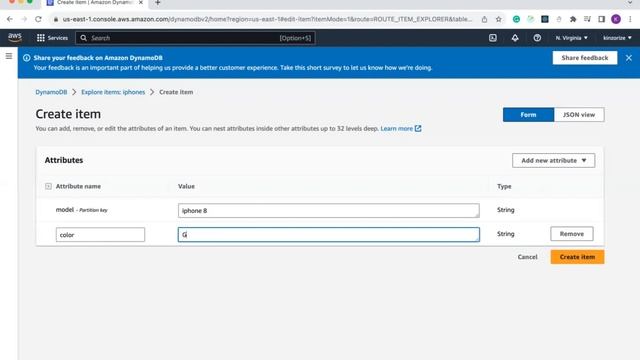640x360 pixels.
Task: Go to Explore items: iphones breadcrumb
Action: click(x=113, y=92)
